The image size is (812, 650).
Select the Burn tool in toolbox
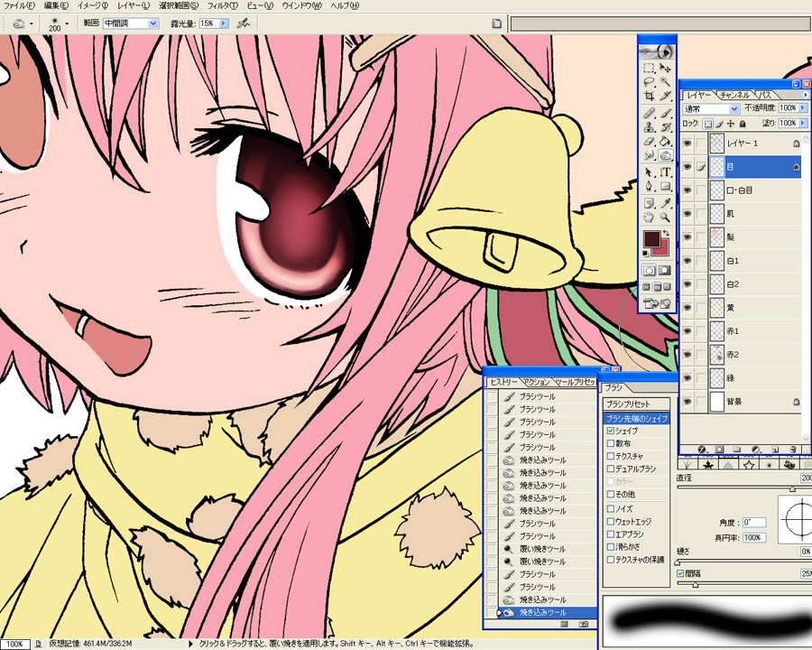pyautogui.click(x=666, y=155)
